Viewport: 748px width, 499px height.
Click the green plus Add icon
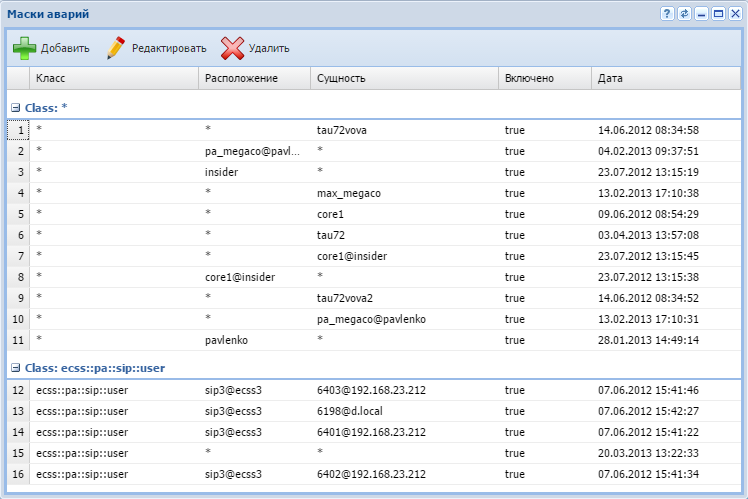[24, 48]
